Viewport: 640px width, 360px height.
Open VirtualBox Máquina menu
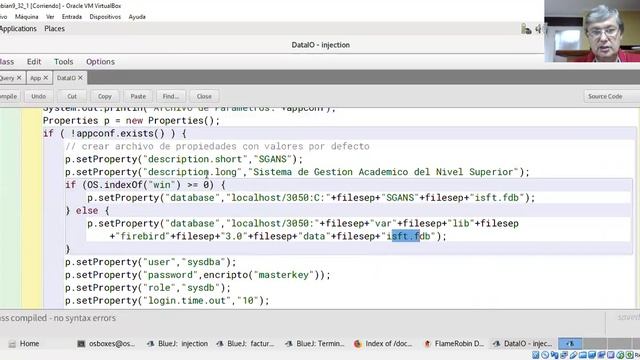(x=27, y=17)
